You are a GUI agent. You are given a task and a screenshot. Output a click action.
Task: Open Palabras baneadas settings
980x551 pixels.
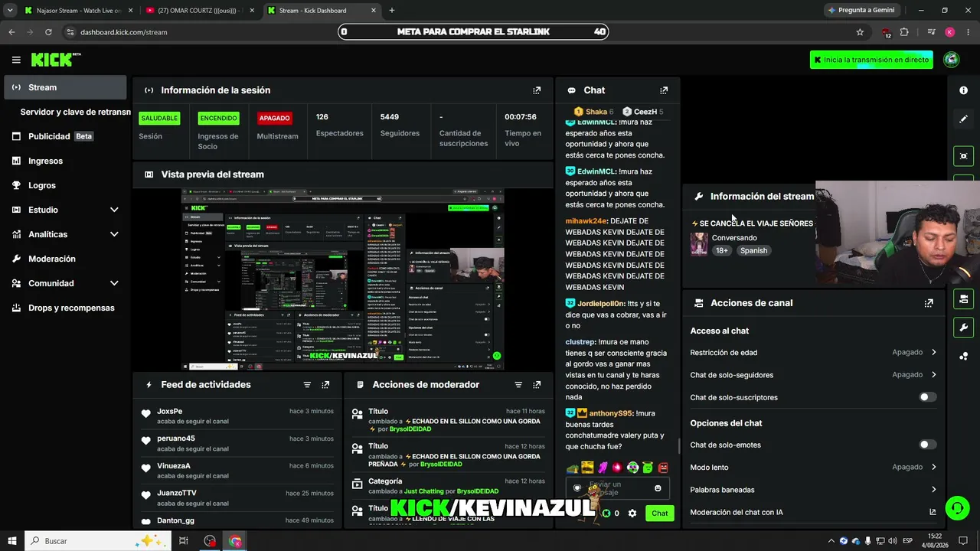coord(813,490)
